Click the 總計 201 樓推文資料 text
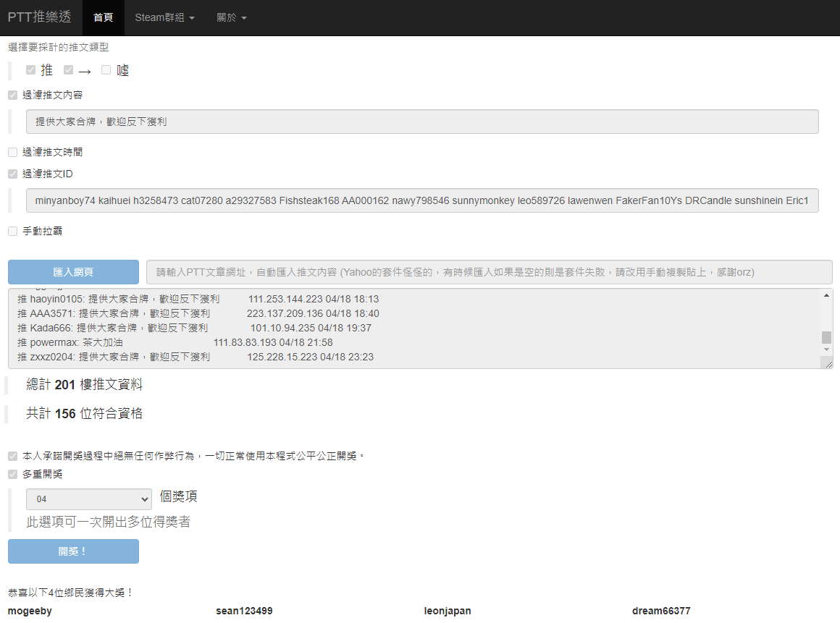Screen dimensions: 840x623 [x=85, y=384]
